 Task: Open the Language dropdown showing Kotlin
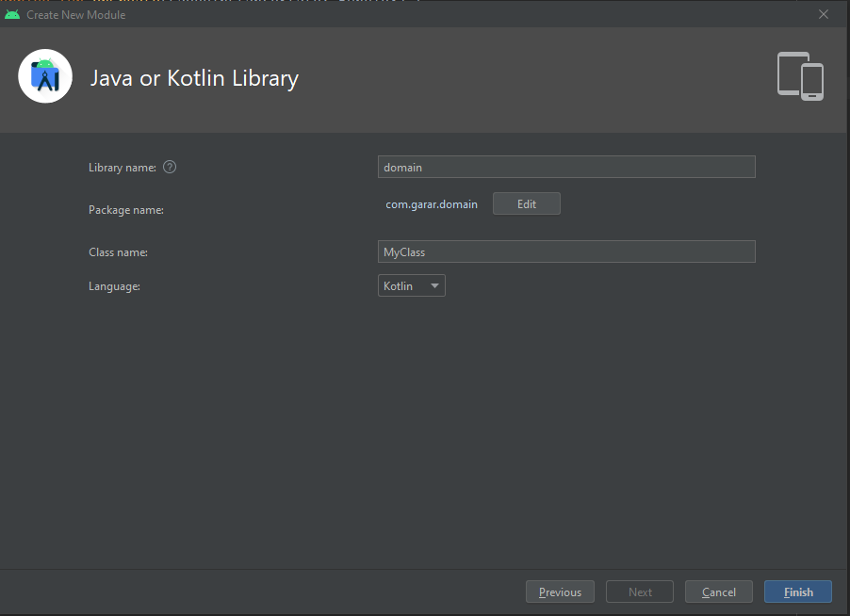[x=412, y=285]
